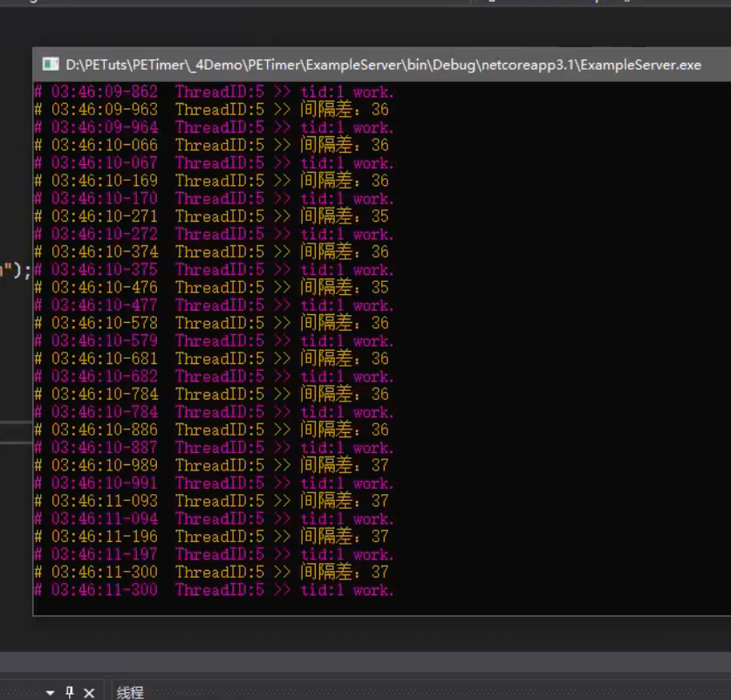
Task: Click the 03:46:10-579 tid:1 work line
Action: pos(213,340)
